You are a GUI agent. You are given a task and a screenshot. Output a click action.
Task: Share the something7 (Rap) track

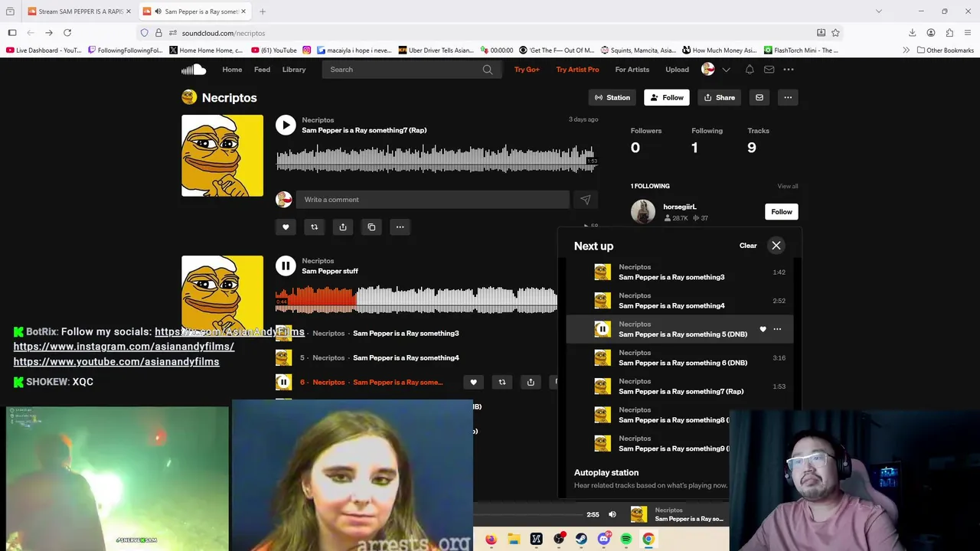click(343, 227)
